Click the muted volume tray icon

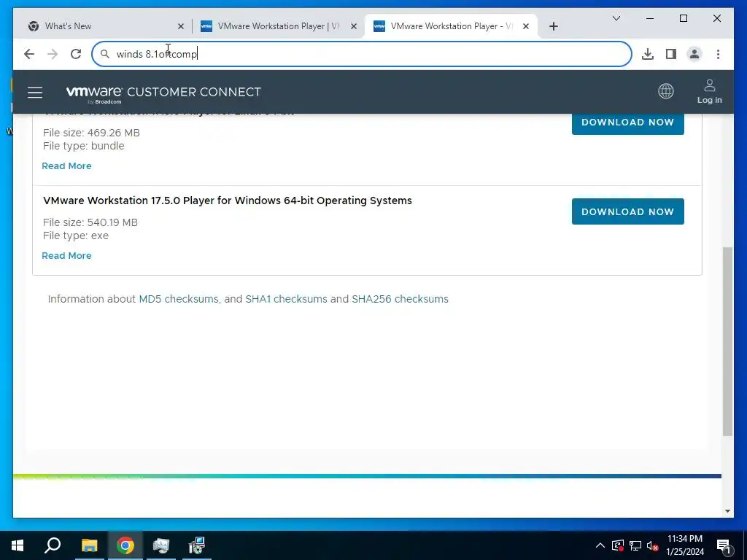click(652, 545)
